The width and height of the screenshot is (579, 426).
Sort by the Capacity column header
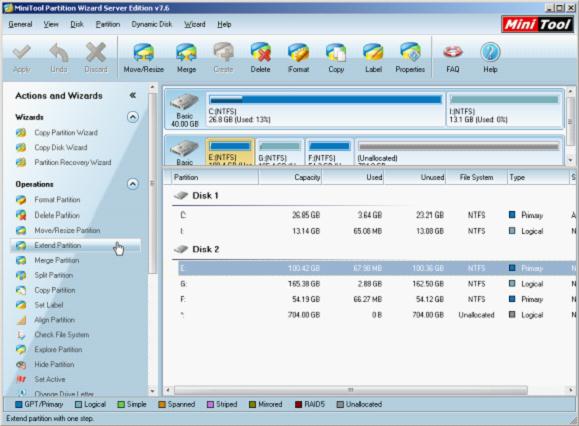click(290, 178)
